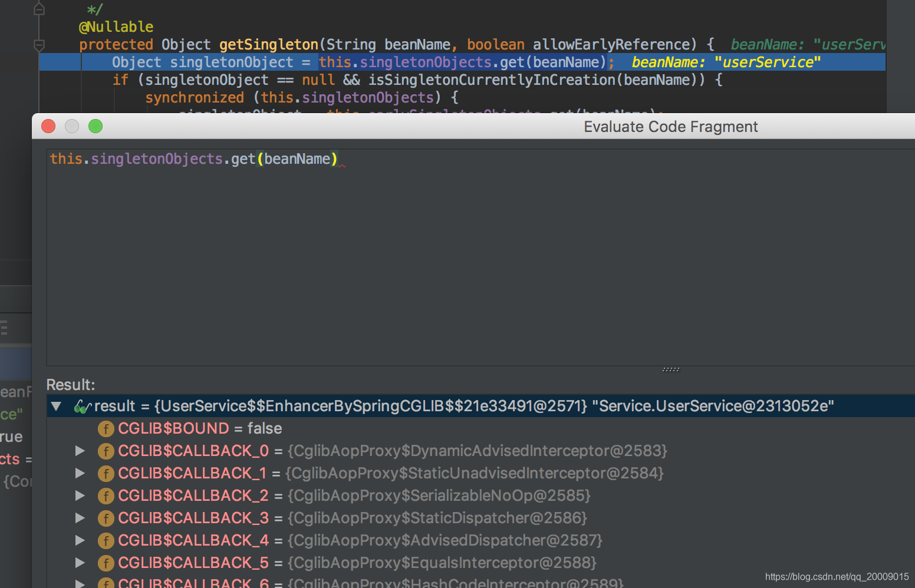Expand the CGLIB$CALLBACK_2 node

(x=80, y=495)
